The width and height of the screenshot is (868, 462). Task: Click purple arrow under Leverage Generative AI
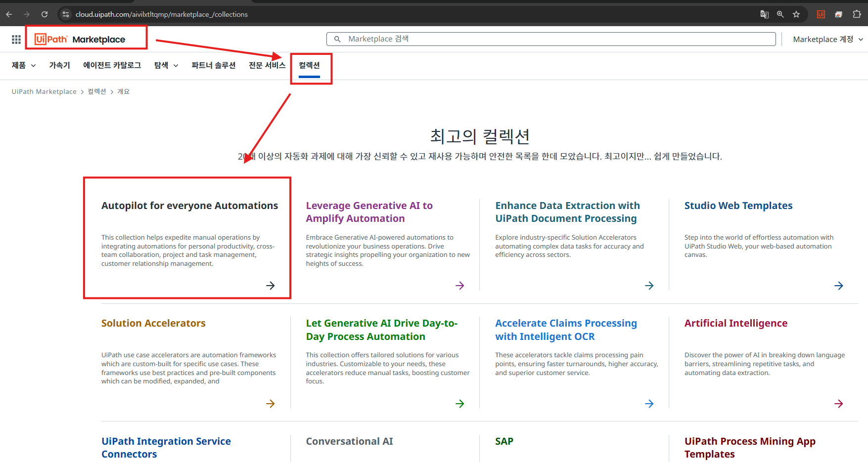[460, 286]
